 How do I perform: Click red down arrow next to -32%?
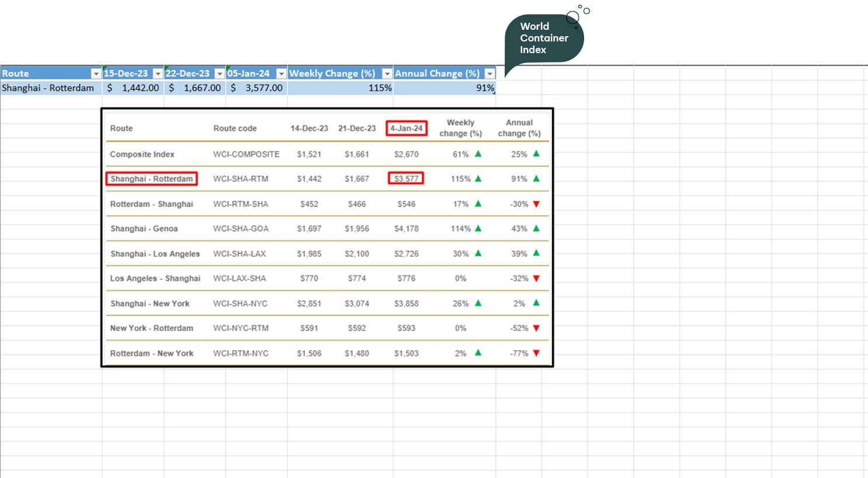pyautogui.click(x=536, y=278)
